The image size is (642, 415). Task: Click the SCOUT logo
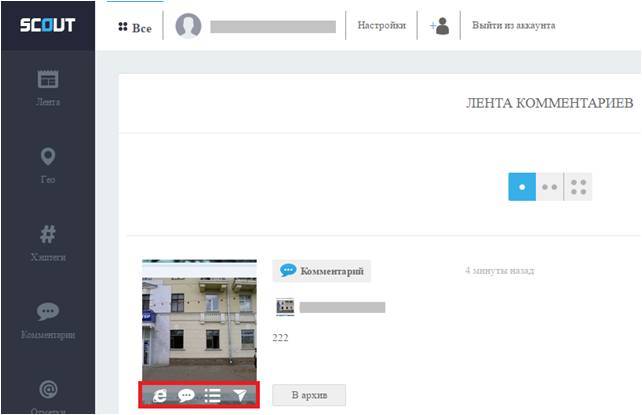coord(48,25)
